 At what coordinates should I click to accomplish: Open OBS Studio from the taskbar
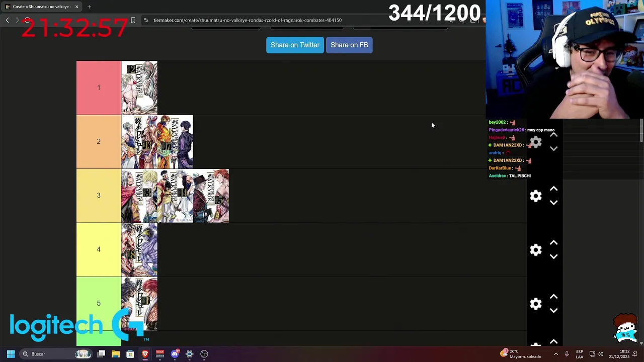pos(204,354)
